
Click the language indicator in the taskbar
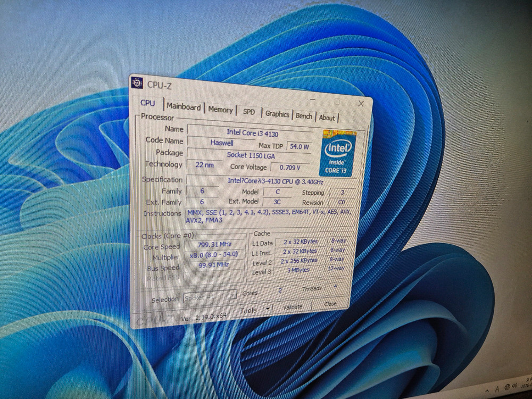(497, 389)
